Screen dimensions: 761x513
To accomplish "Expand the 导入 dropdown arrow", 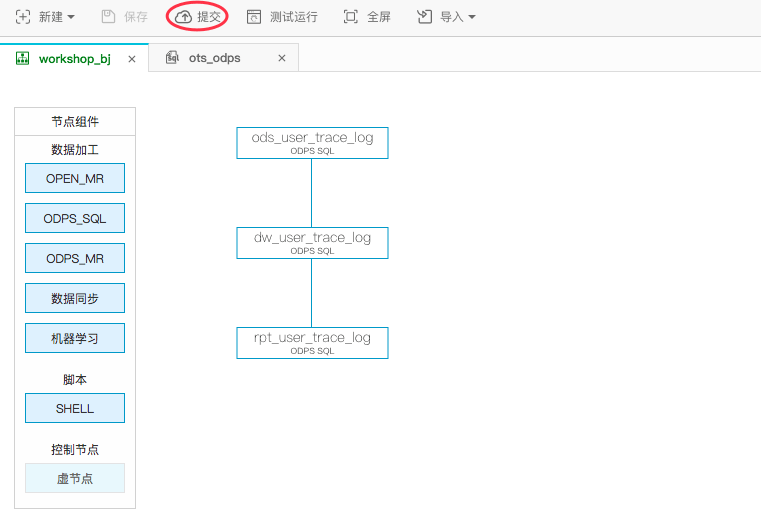I will tap(472, 17).
